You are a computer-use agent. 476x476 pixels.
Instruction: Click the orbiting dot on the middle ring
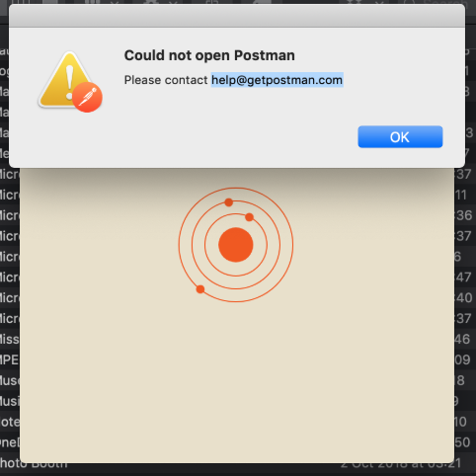(229, 202)
